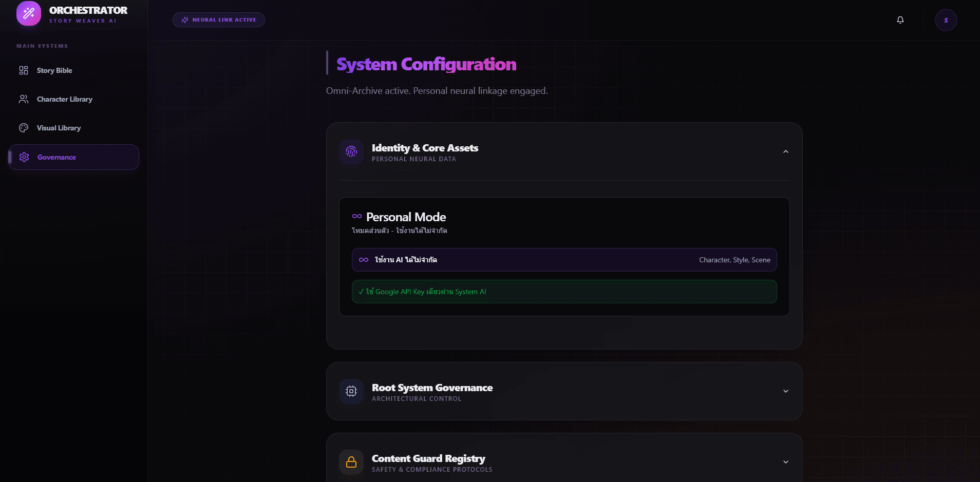Toggle the Neural Link Active status badge
Viewport: 980px width, 482px height.
(x=218, y=20)
